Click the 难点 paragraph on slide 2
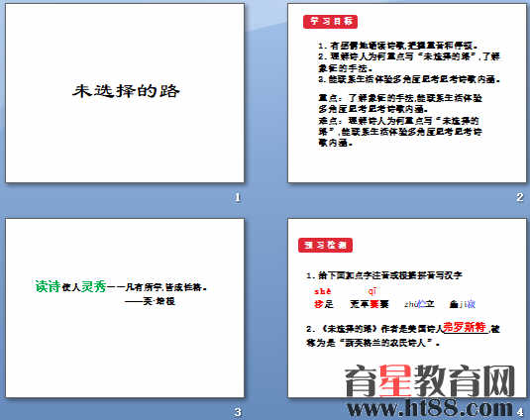The width and height of the screenshot is (530, 420). coord(400,132)
